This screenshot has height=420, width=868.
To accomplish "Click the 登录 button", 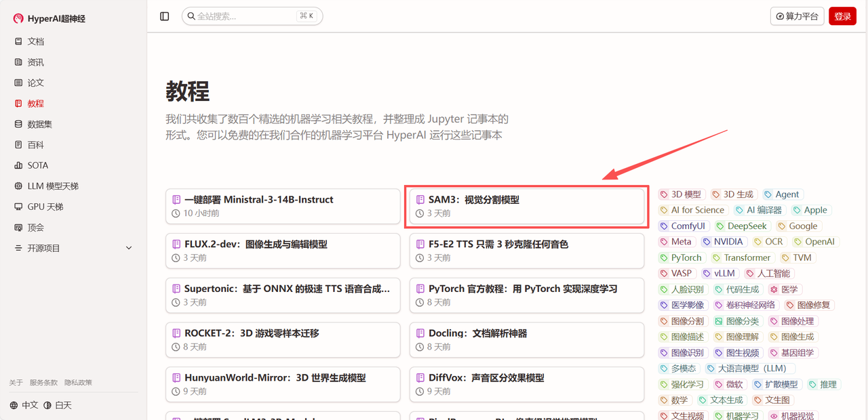I will 842,16.
